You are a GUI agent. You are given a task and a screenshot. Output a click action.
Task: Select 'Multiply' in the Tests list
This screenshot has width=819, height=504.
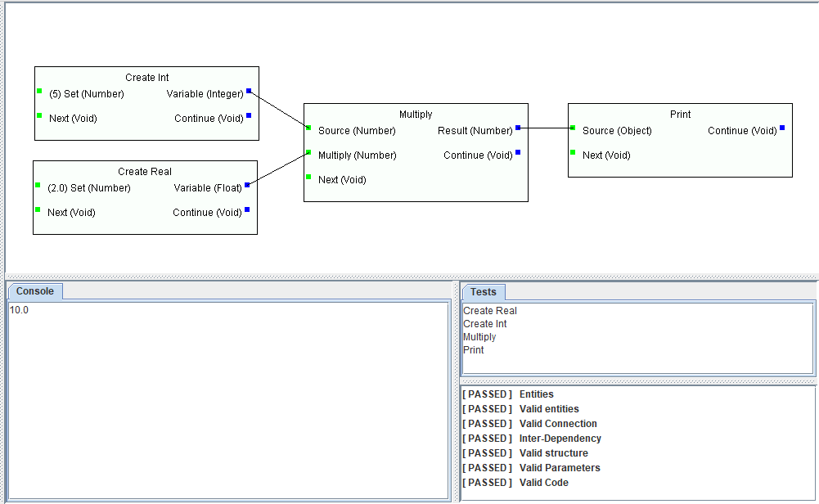click(479, 337)
